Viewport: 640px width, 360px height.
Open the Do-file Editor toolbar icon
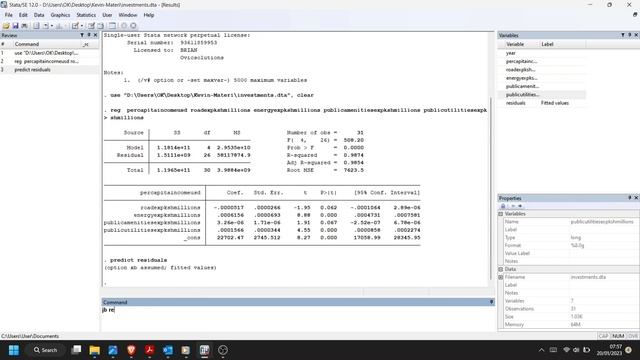(75, 26)
